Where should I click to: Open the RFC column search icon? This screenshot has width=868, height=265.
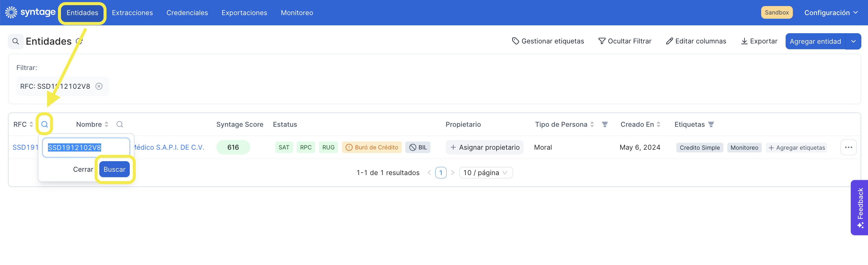[44, 124]
